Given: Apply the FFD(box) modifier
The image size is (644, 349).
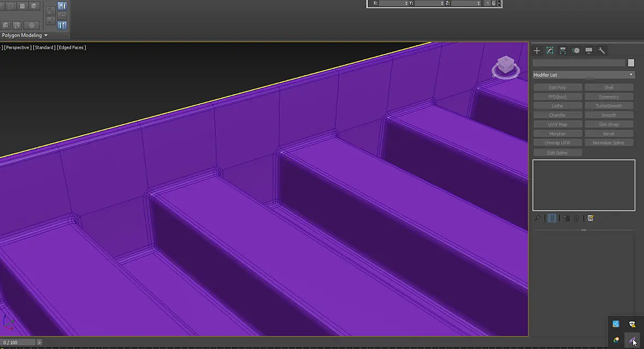Looking at the screenshot, I should tap(557, 97).
